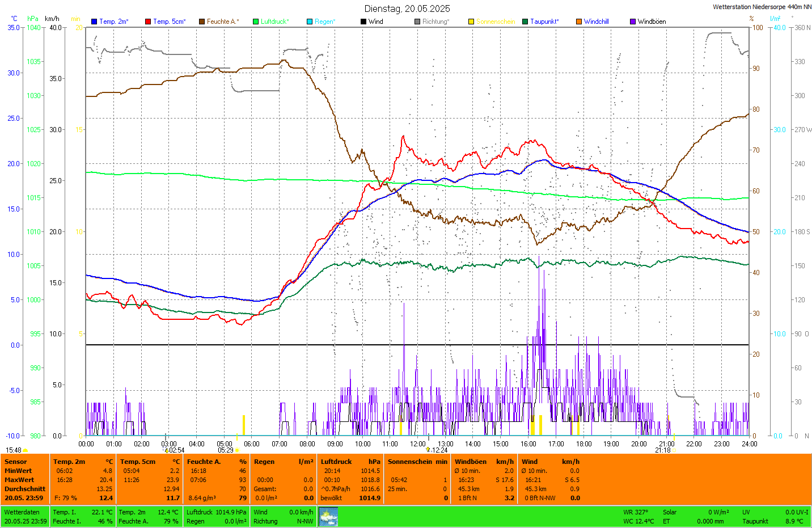The image size is (812, 528).
Task: Select the Richtung legend label
Action: coord(435,22)
